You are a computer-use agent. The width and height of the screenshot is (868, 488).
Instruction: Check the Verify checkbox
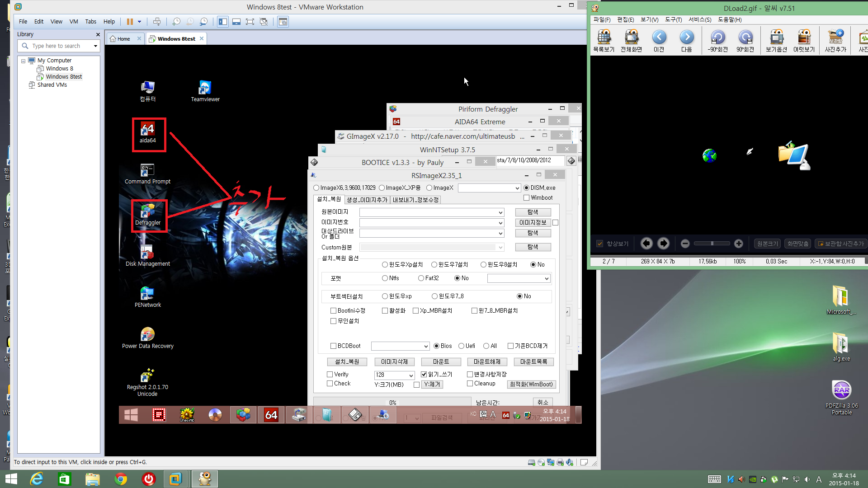(x=330, y=375)
